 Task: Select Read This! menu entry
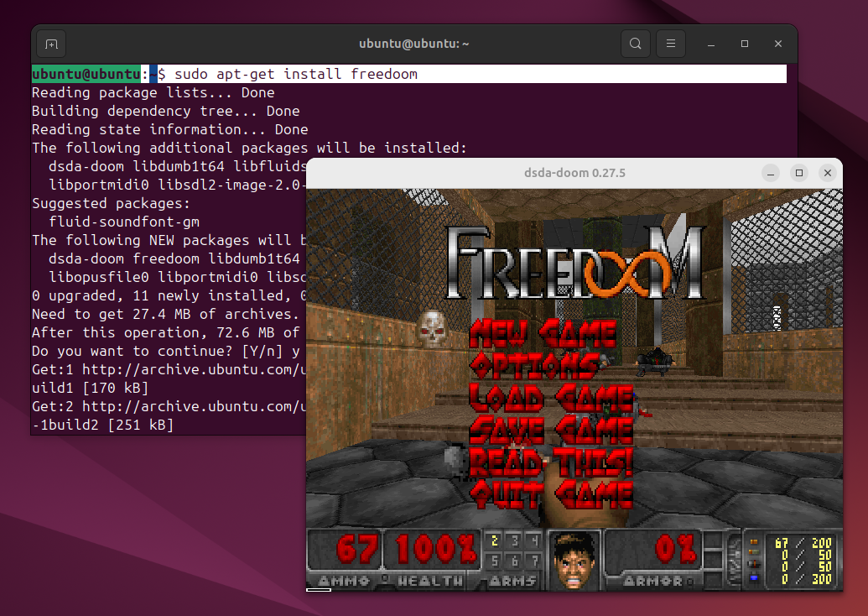click(x=551, y=462)
